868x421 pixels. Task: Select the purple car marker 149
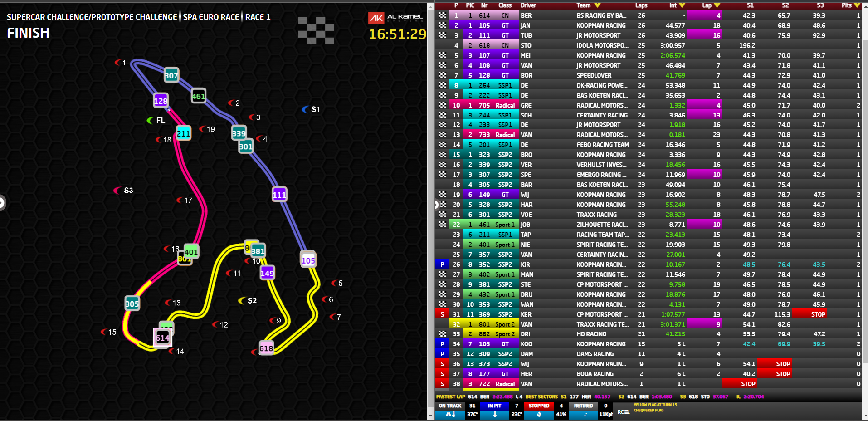pos(267,273)
